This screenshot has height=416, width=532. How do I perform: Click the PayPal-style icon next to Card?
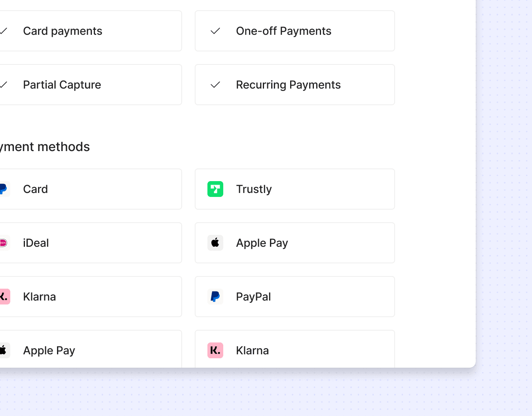[x=4, y=189]
